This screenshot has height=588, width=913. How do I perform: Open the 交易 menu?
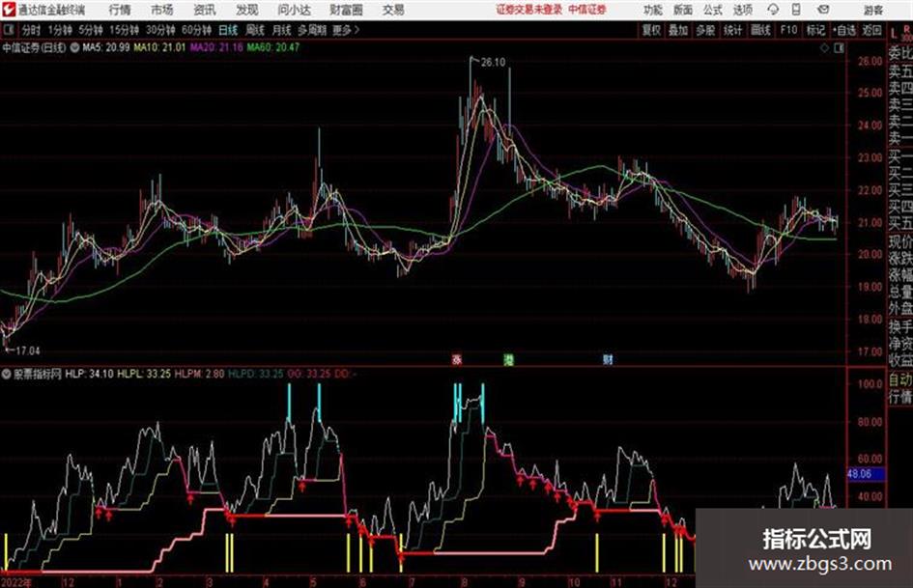393,10
